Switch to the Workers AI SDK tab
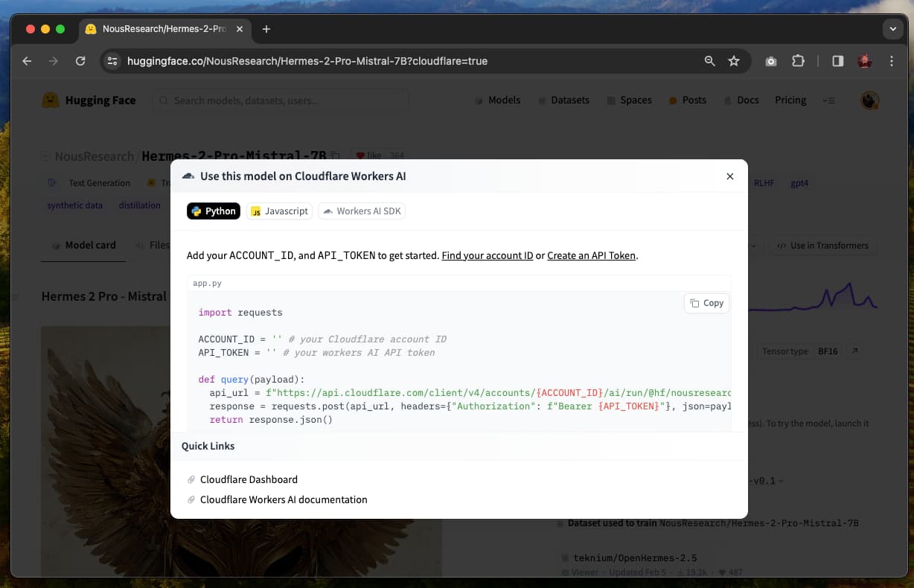 click(362, 211)
